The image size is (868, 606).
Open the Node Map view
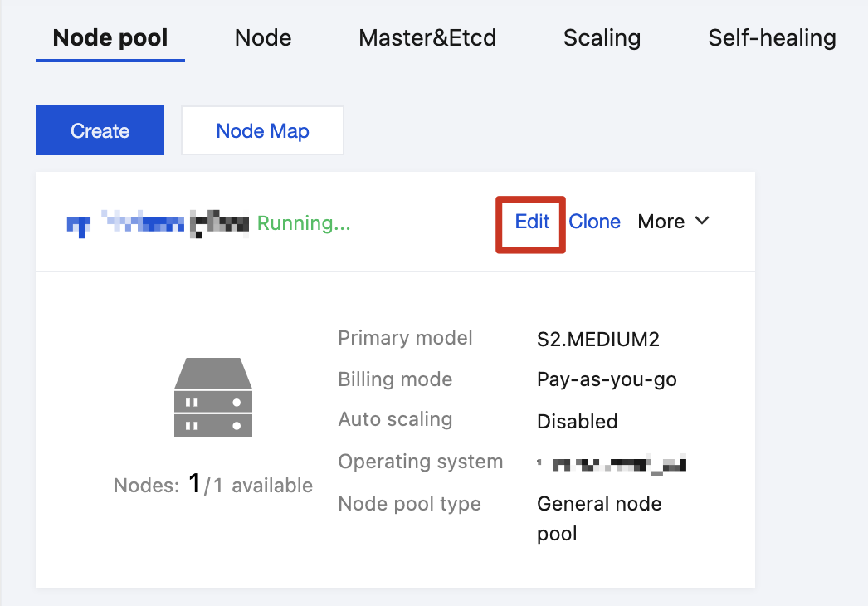262,130
